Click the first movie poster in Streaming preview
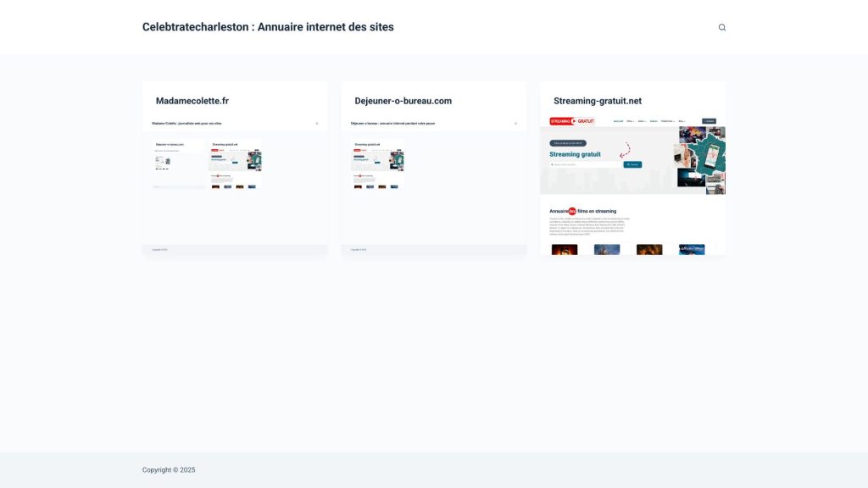The height and width of the screenshot is (488, 868). pos(565,250)
